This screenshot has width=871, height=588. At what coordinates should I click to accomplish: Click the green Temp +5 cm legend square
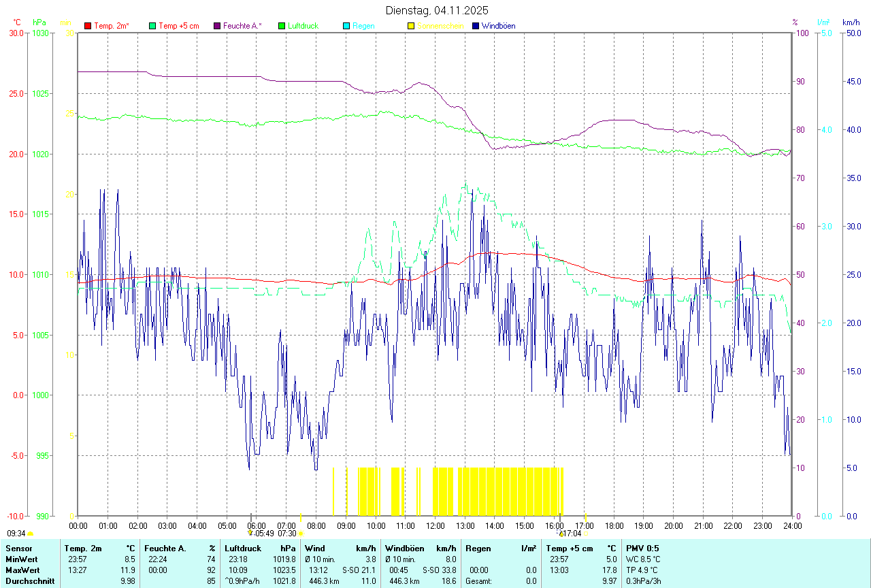152,26
